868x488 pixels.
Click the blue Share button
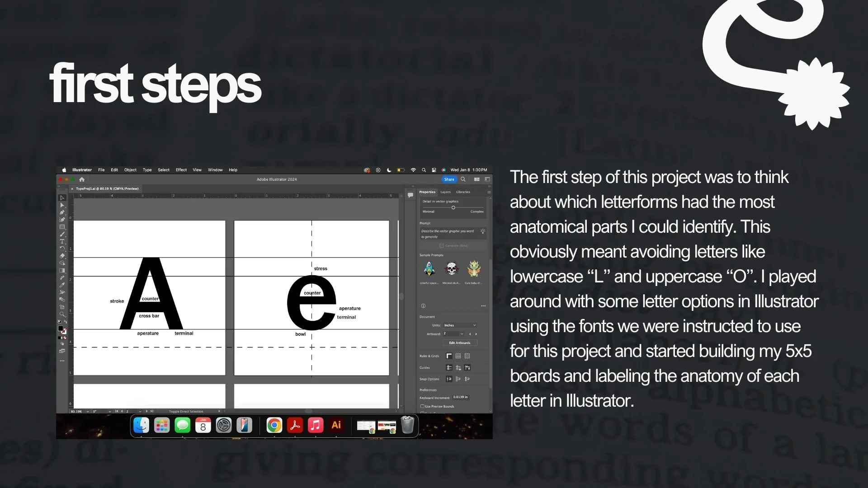click(449, 179)
